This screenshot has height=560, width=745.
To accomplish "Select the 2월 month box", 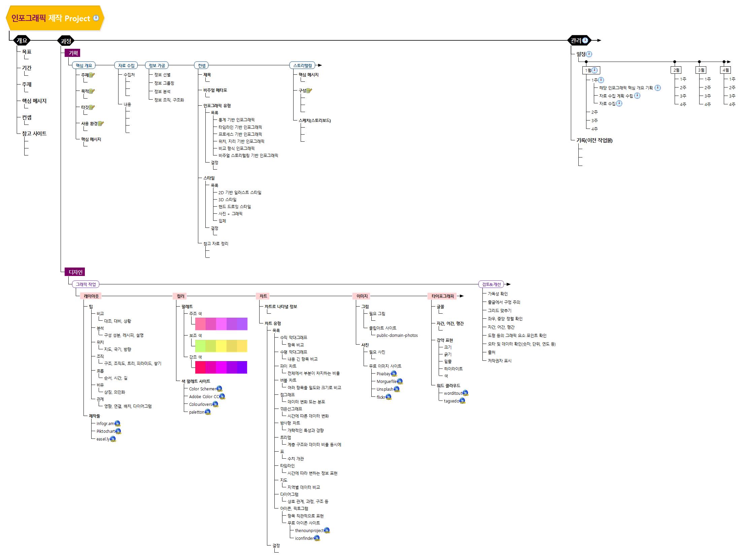I will coord(676,70).
